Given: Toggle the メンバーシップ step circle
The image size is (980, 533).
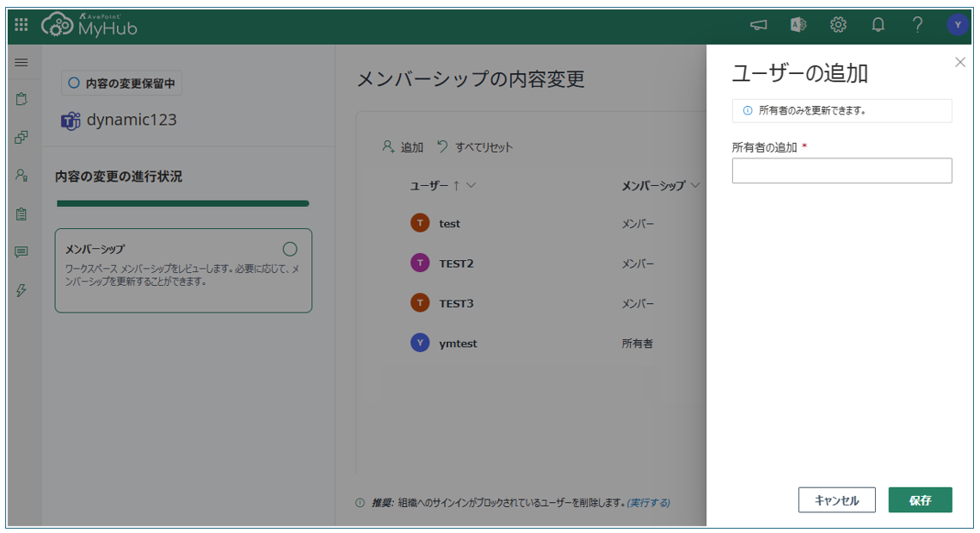Looking at the screenshot, I should point(290,249).
